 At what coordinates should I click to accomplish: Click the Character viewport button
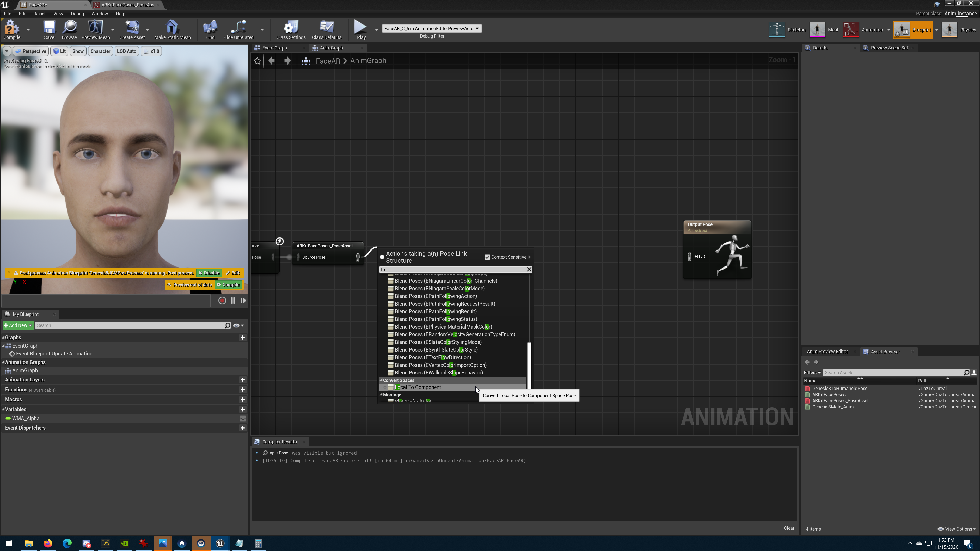(100, 51)
